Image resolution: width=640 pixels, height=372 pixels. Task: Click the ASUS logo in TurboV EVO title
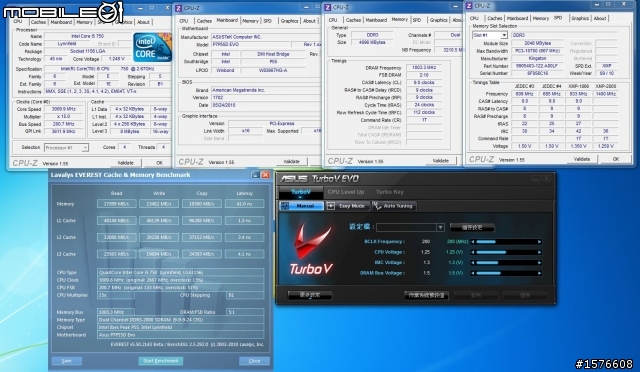294,178
